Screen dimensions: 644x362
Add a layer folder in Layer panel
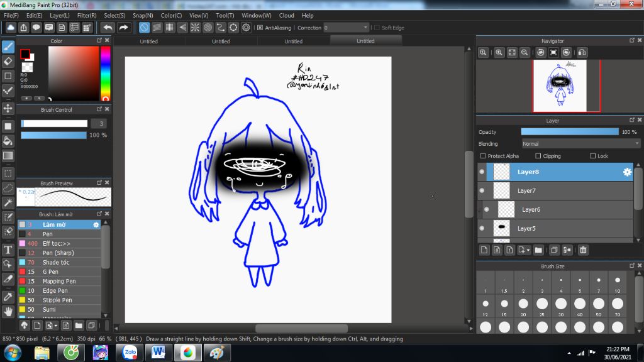point(538,250)
